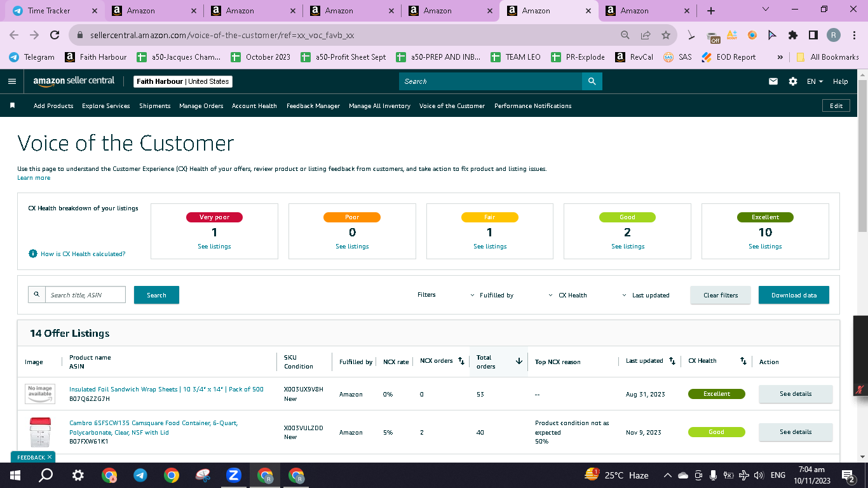Click the info icon beside CX Health calculated
Screen dimensions: 868x488
(x=33, y=254)
